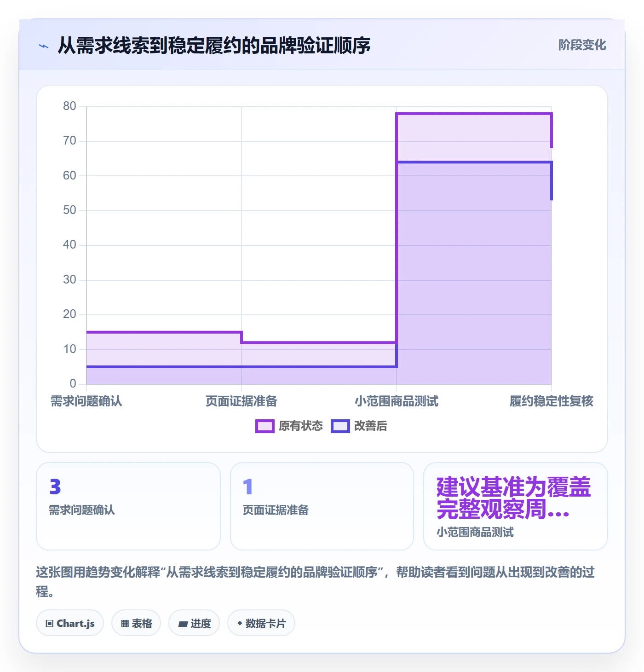Viewport: 644px width, 672px height.
Task: Click the y-axis value 0
Action: click(x=73, y=384)
